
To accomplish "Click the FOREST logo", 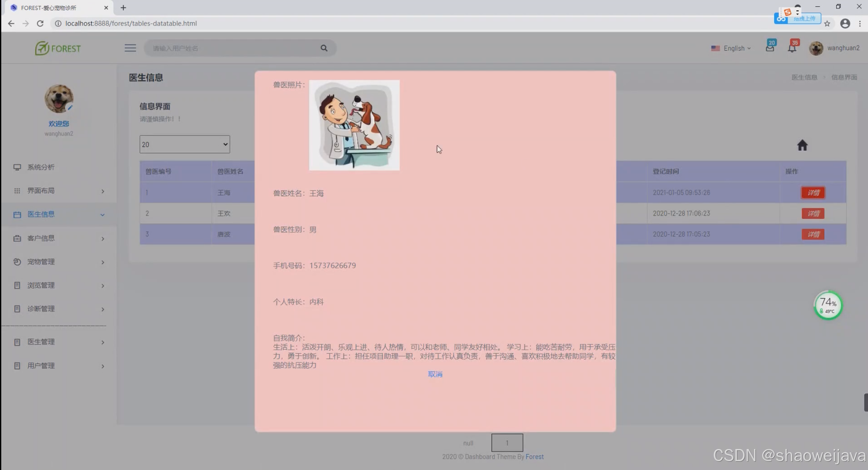I will click(58, 49).
